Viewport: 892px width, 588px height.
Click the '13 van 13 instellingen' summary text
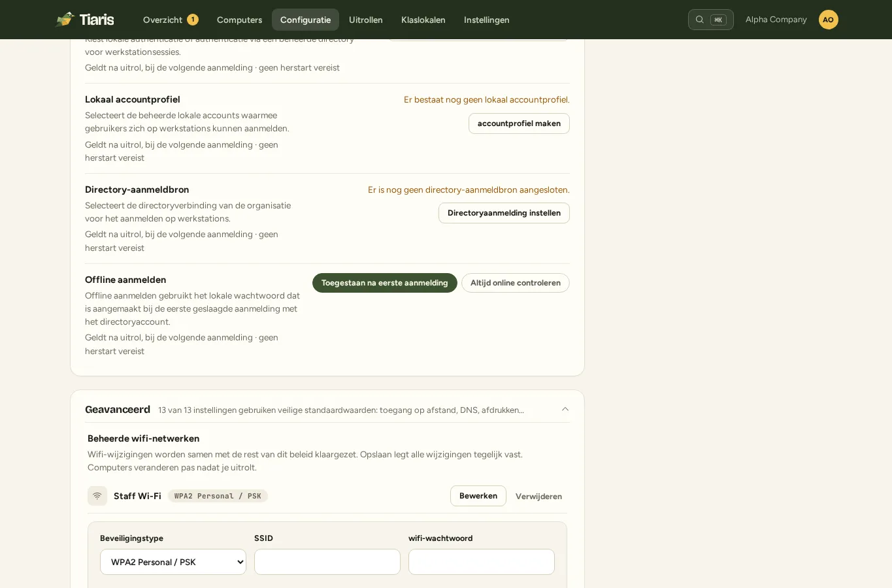(341, 410)
